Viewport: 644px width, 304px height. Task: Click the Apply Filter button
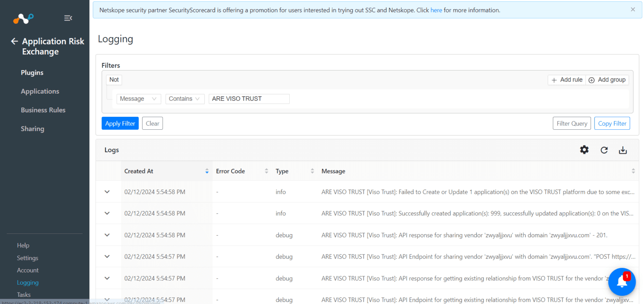[120, 123]
